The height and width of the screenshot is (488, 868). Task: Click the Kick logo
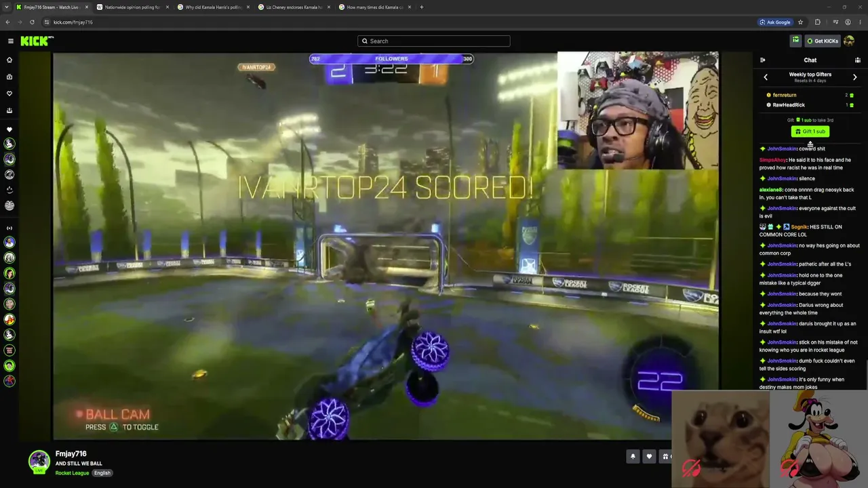pyautogui.click(x=37, y=41)
